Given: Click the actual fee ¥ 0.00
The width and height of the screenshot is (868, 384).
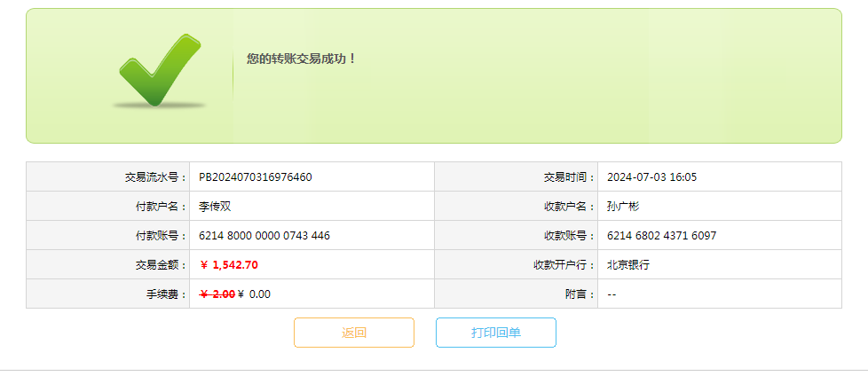Looking at the screenshot, I should [254, 294].
